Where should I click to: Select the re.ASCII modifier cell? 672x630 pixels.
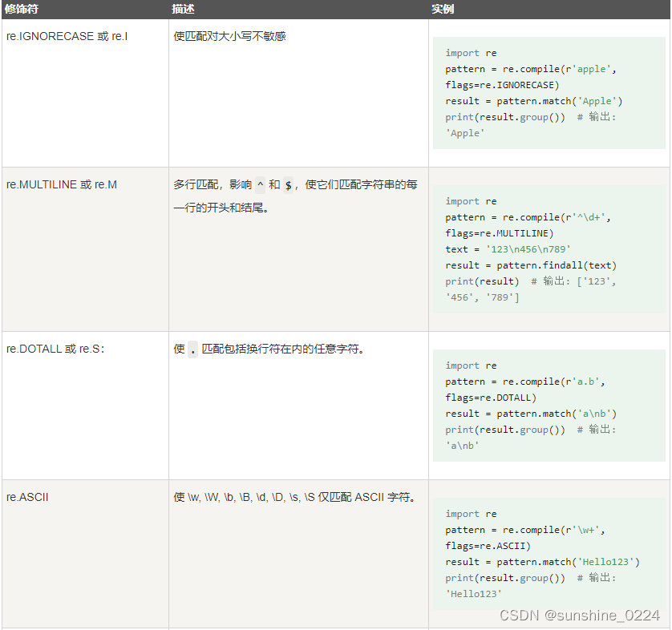27,497
